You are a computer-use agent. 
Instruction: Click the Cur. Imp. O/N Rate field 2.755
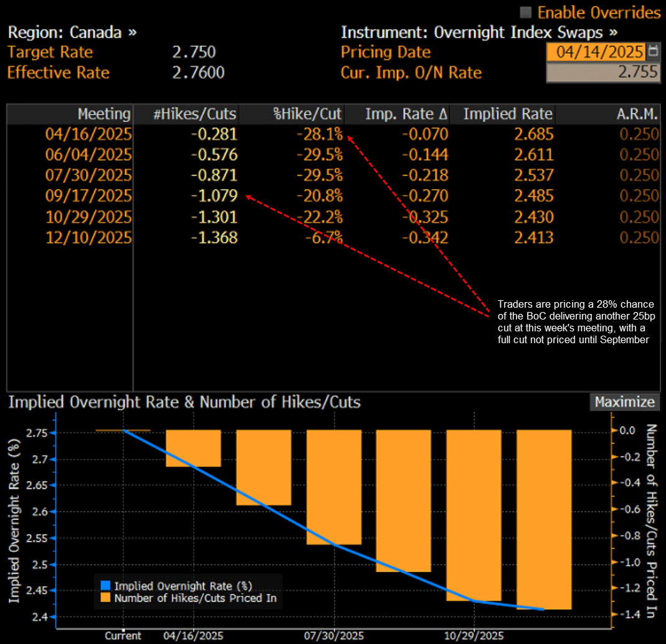pyautogui.click(x=602, y=72)
